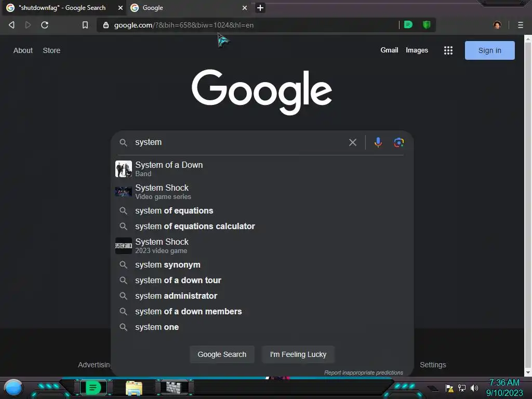
Task: Click the page scrollbar up arrow
Action: 528,39
